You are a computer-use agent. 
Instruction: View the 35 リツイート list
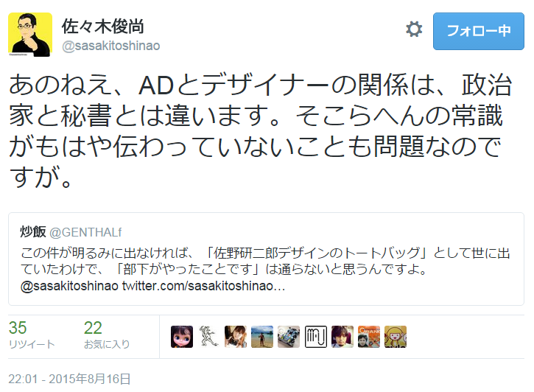pos(32,335)
